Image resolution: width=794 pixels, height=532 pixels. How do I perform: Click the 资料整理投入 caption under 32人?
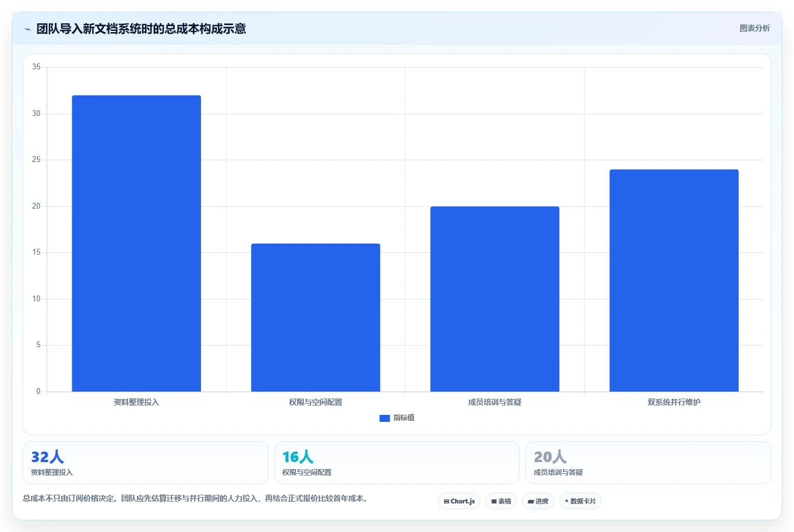pos(52,473)
